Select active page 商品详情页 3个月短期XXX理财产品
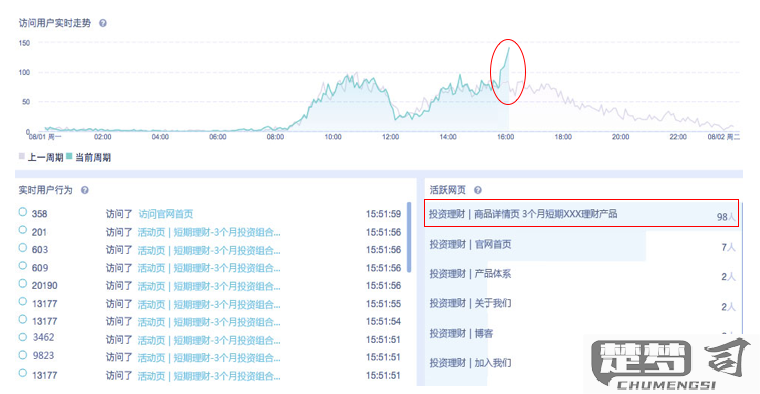This screenshot has width=760, height=394. click(x=582, y=213)
